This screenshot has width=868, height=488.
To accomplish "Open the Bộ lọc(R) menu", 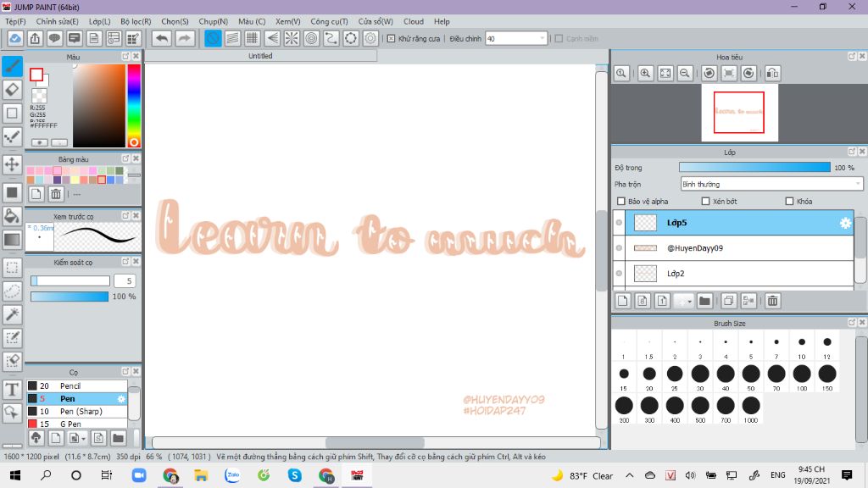I will coord(136,21).
